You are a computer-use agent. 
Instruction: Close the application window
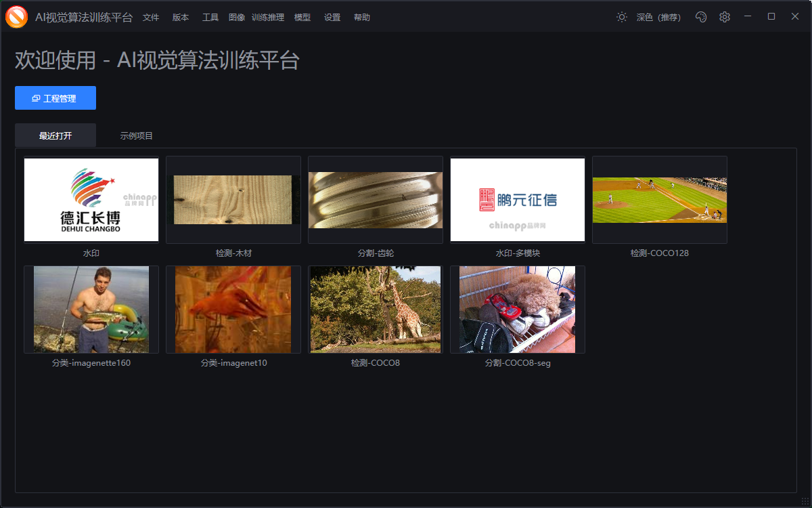tap(795, 16)
